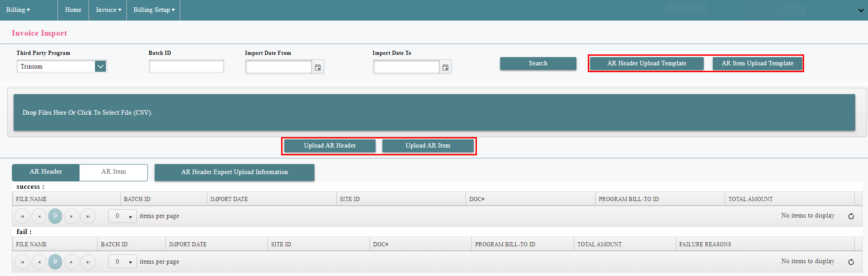The image size is (868, 276).
Task: Switch to the AR Item tab
Action: [114, 172]
